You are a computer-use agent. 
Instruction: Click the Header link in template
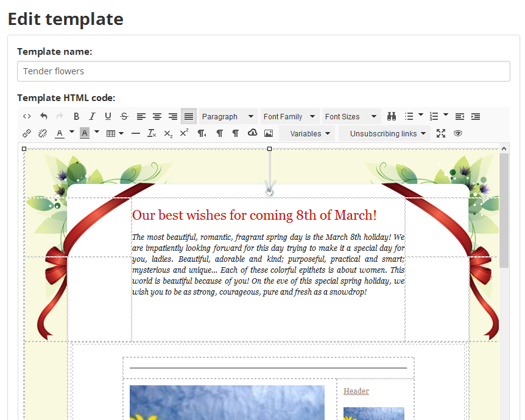click(x=356, y=391)
